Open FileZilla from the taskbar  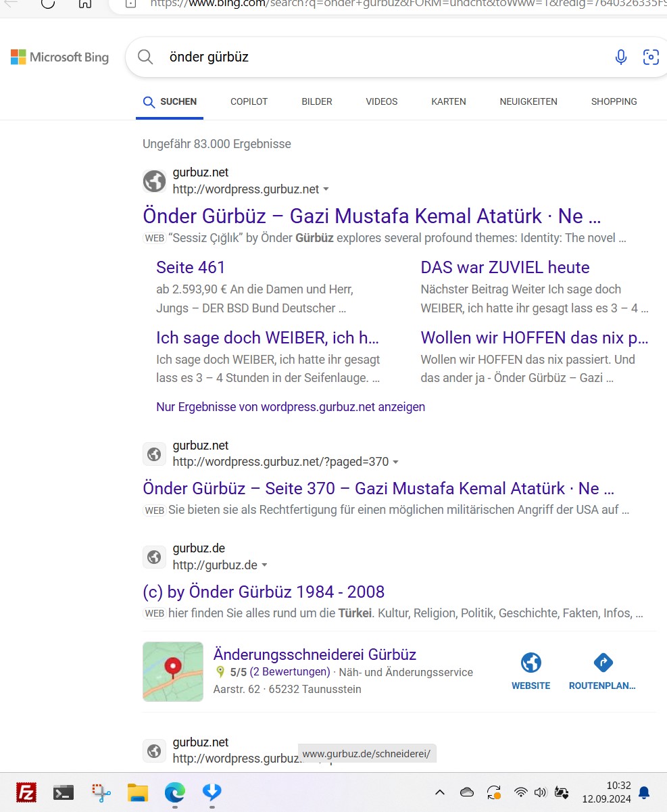[26, 792]
